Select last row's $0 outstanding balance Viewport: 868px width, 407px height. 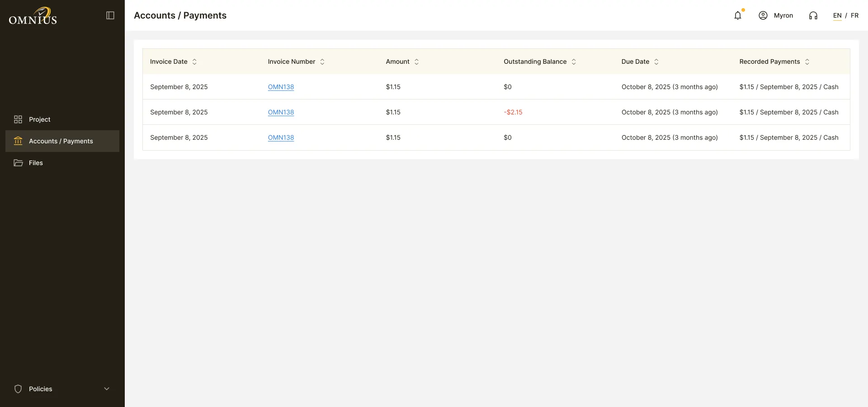click(x=508, y=137)
